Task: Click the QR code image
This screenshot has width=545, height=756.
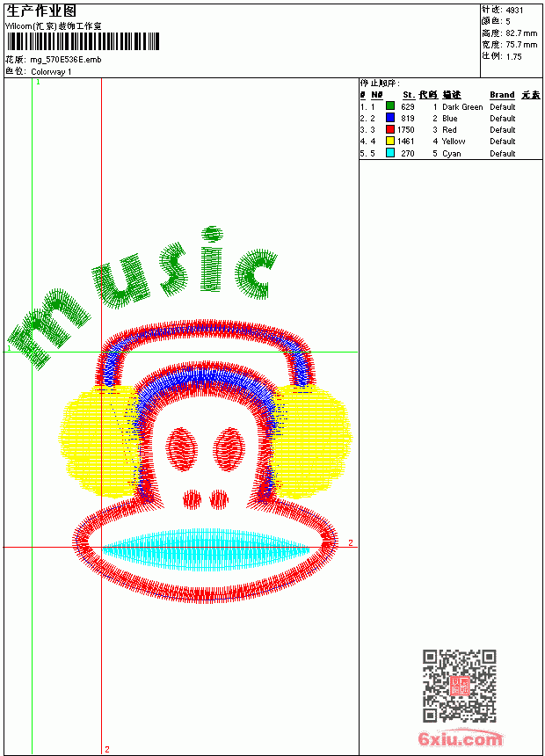Action: tap(460, 686)
